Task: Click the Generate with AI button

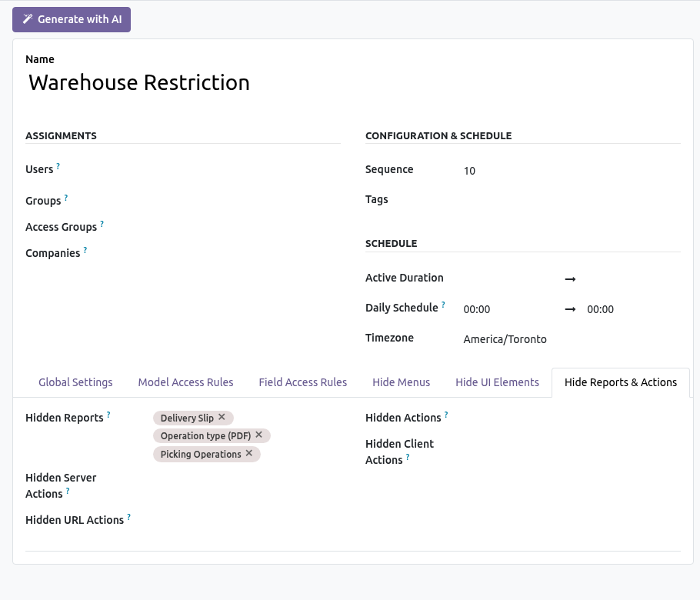Action: (72, 20)
